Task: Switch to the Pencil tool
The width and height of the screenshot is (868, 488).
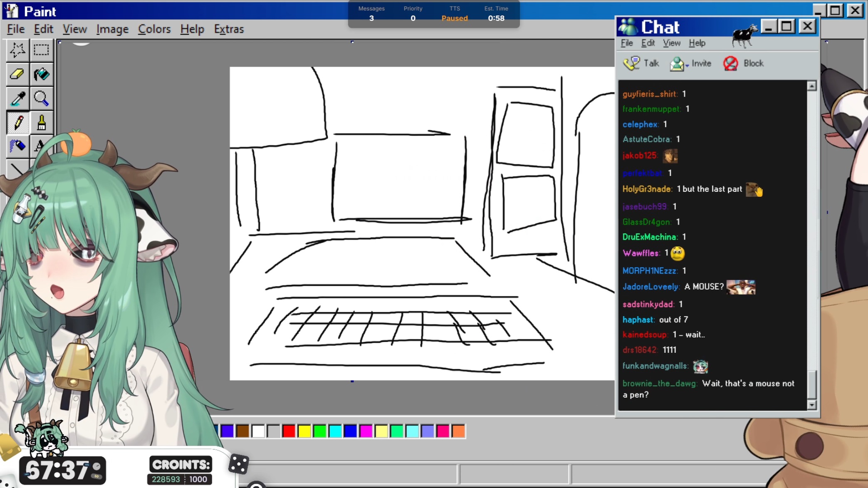Action: 17,123
